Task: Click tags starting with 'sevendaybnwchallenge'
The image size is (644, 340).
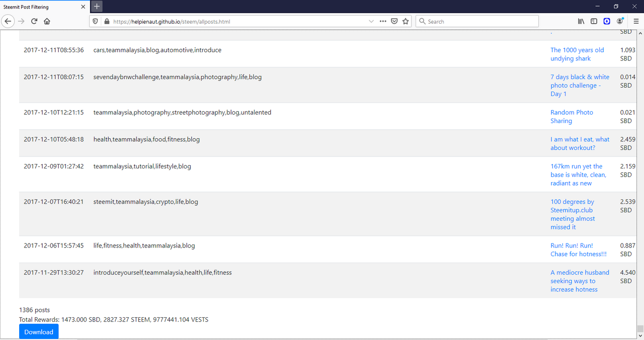Action: pos(178,77)
